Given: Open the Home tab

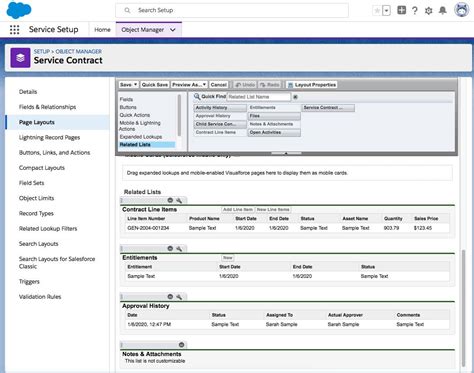Looking at the screenshot, I should (102, 30).
